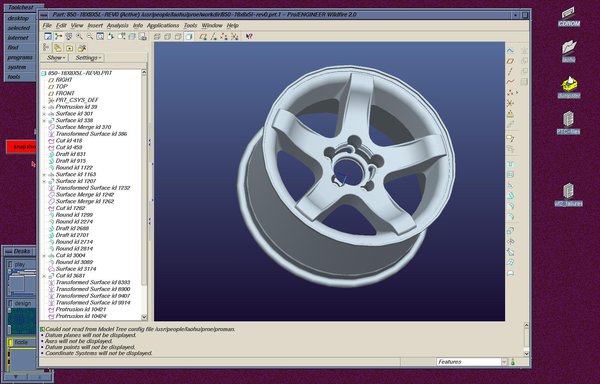
Task: Expand the Cut id 3004 node
Action: pos(44,255)
